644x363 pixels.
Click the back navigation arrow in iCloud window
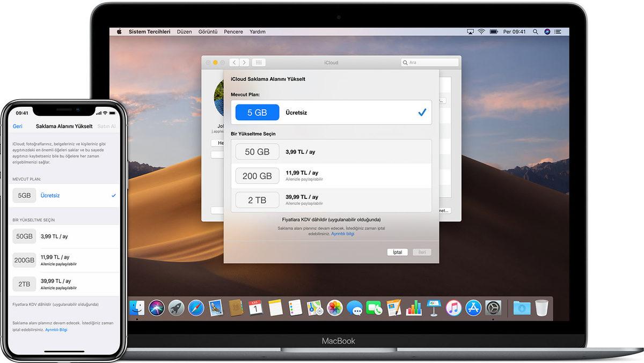(x=234, y=62)
